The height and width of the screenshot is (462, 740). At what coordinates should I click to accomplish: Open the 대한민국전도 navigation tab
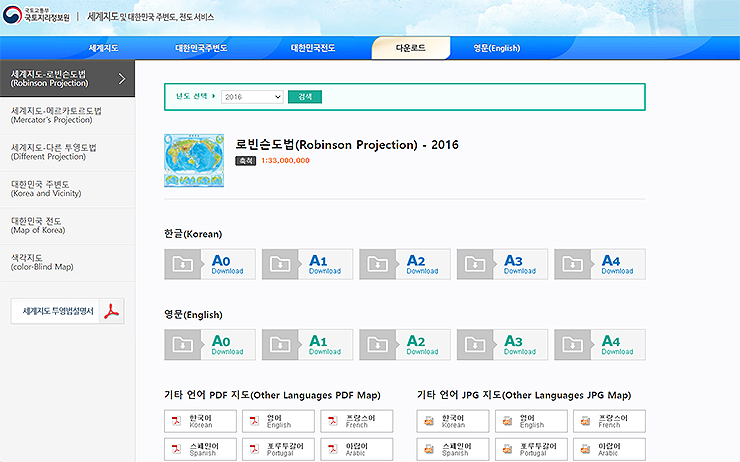(313, 48)
